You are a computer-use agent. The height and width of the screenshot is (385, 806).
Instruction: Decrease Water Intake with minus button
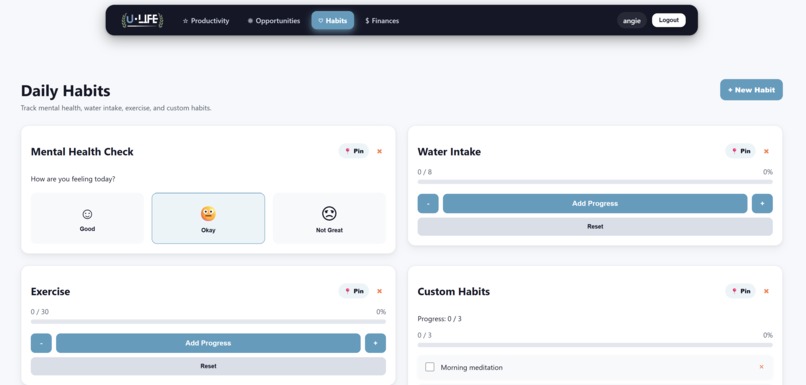tap(428, 204)
